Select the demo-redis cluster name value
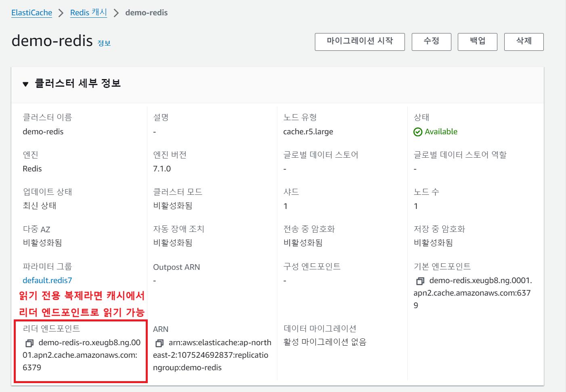This screenshot has height=392, width=566. coord(43,132)
